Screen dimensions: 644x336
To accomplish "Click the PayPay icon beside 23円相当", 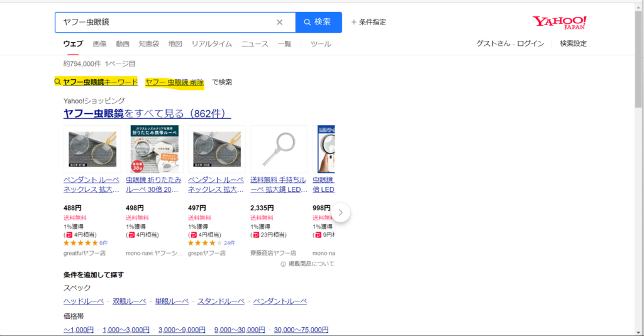I will tap(256, 235).
